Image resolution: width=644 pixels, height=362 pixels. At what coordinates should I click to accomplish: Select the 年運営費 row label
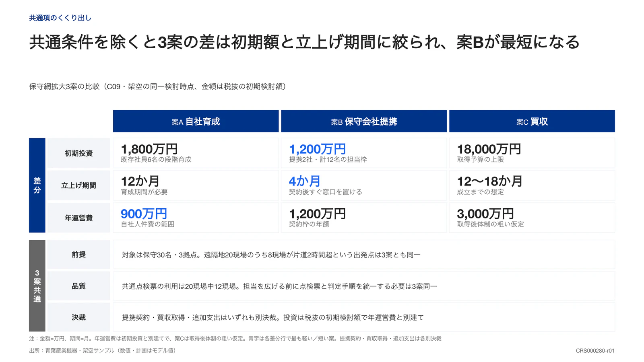(x=78, y=218)
